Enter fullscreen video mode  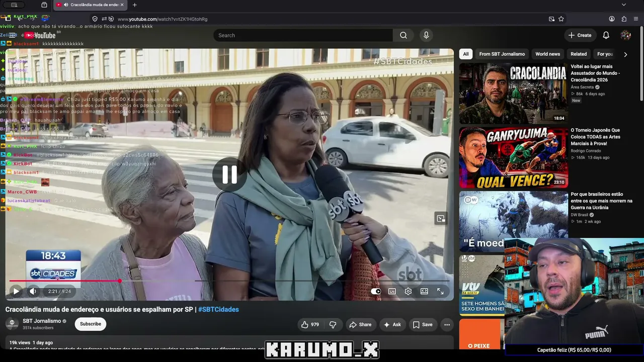(440, 291)
